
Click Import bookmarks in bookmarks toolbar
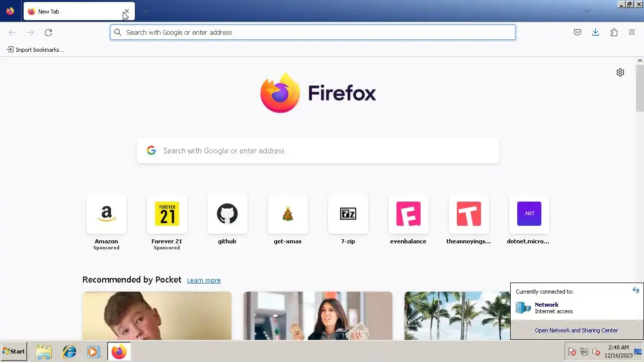tap(35, 50)
